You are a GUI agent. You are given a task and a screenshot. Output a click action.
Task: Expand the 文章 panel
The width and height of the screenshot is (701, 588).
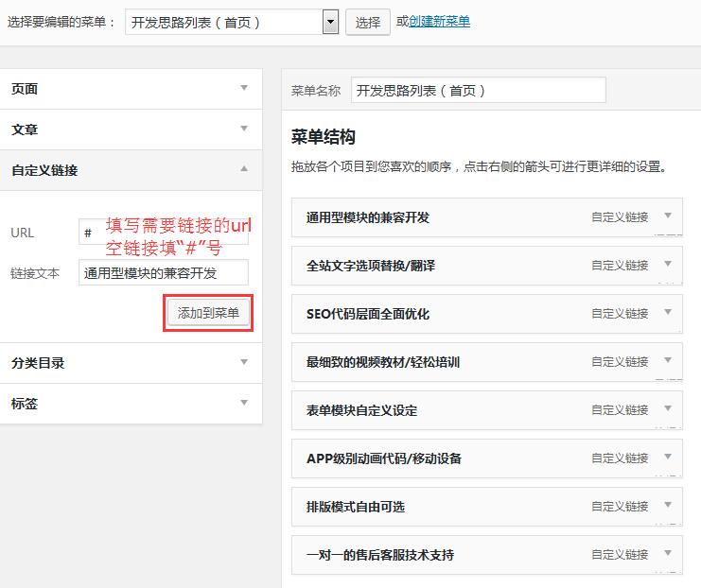point(243,130)
